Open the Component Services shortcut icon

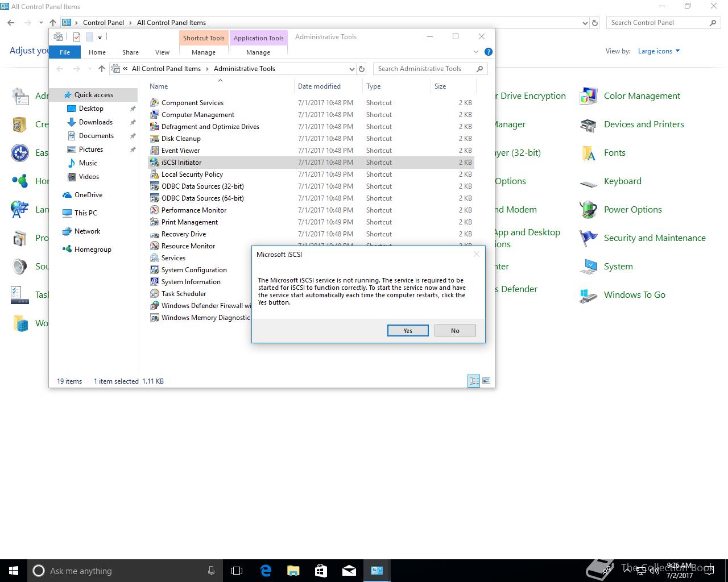pyautogui.click(x=154, y=103)
